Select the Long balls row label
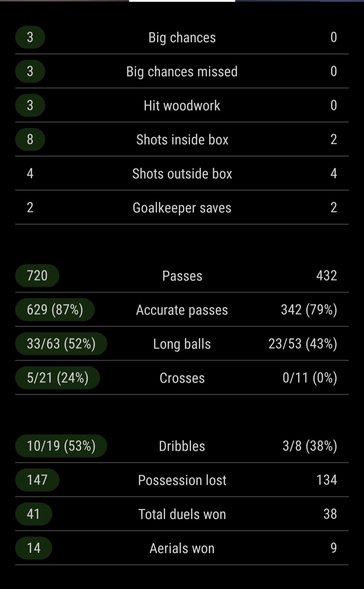Image resolution: width=364 pixels, height=589 pixels. coord(182,344)
